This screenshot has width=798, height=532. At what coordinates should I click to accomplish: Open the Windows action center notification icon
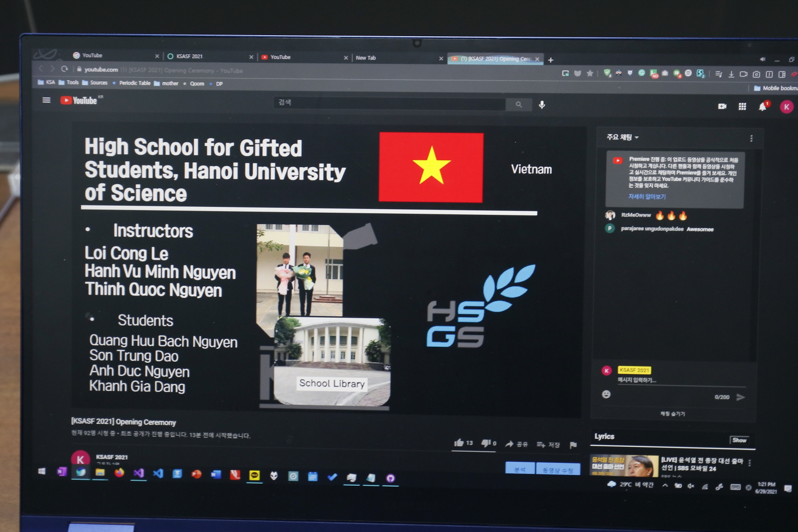tap(788, 488)
